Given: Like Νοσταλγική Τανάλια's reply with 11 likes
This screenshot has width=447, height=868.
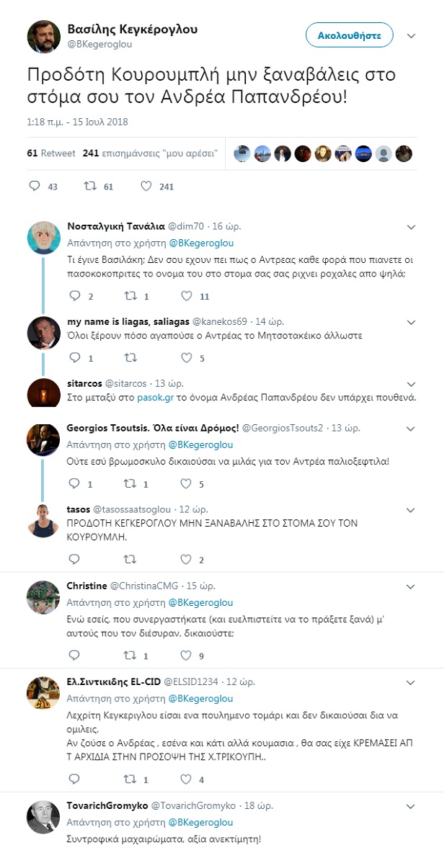Looking at the screenshot, I should coord(185,296).
